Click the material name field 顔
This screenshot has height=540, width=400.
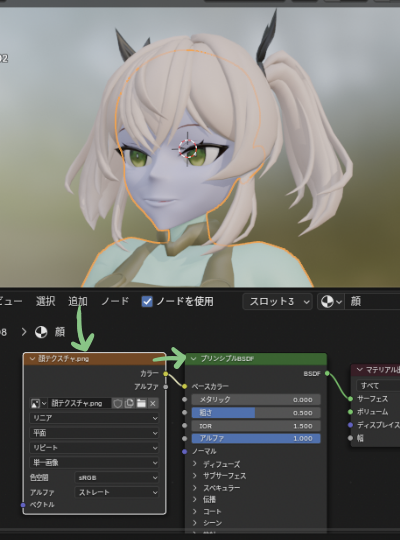pyautogui.click(x=373, y=302)
